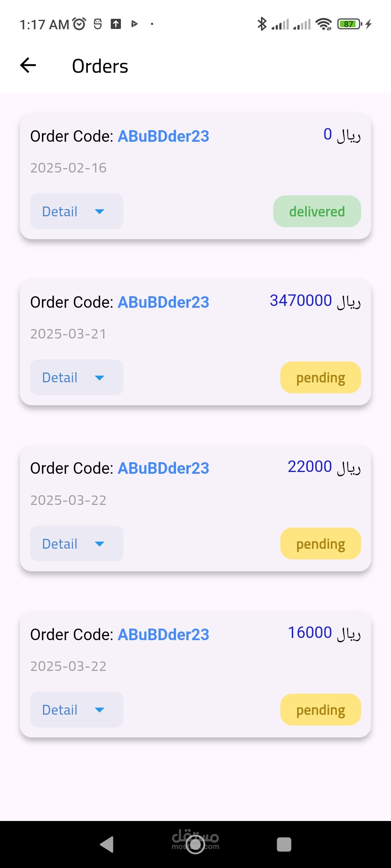Tap the Orders page title
391x868 pixels.
(x=100, y=66)
